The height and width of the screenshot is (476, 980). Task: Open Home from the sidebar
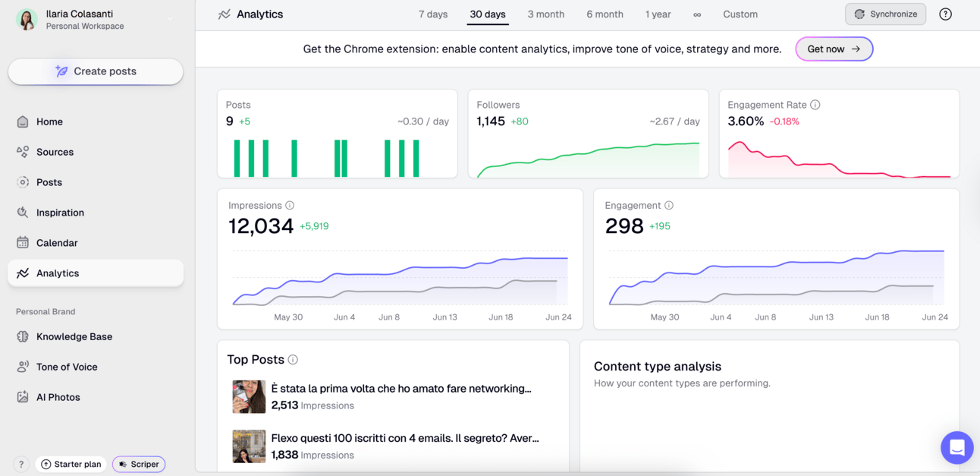click(x=96, y=121)
